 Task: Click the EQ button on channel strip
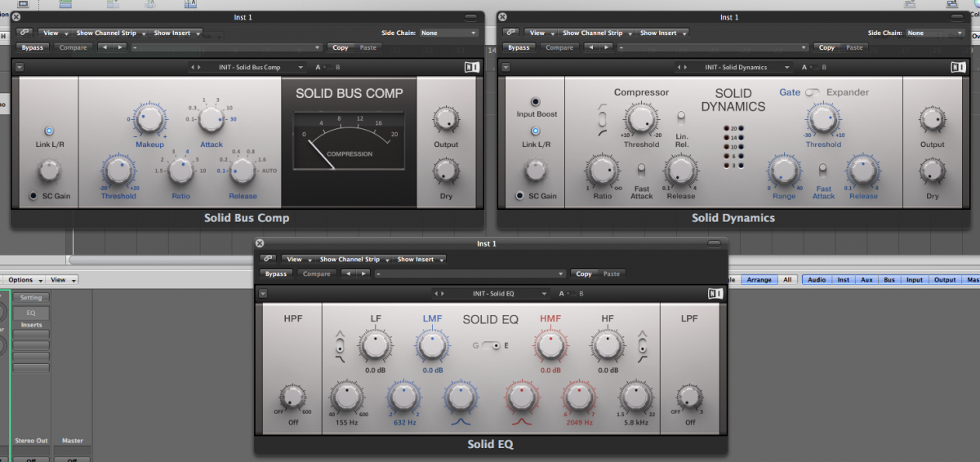coord(31,313)
